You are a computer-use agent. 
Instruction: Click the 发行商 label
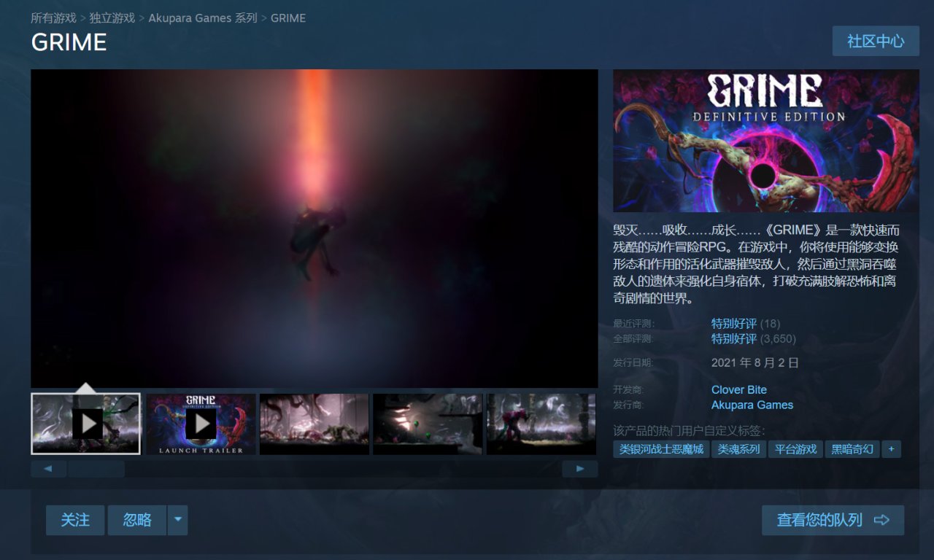[x=629, y=405]
